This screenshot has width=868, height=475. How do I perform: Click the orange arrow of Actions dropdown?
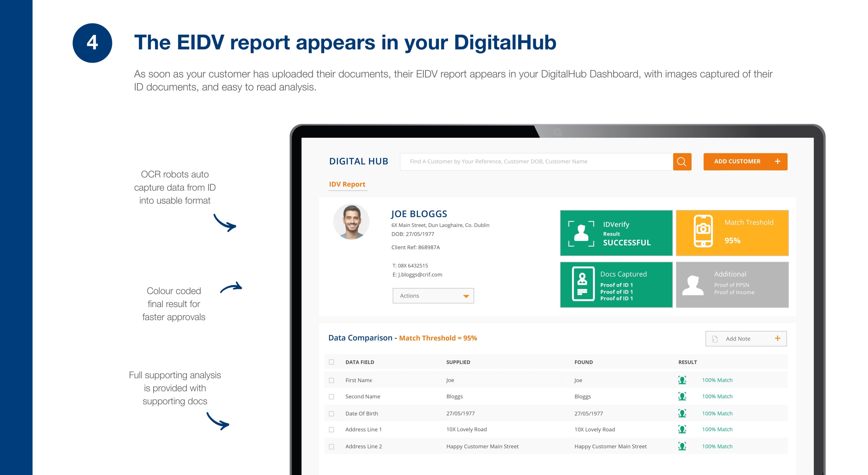pos(466,296)
